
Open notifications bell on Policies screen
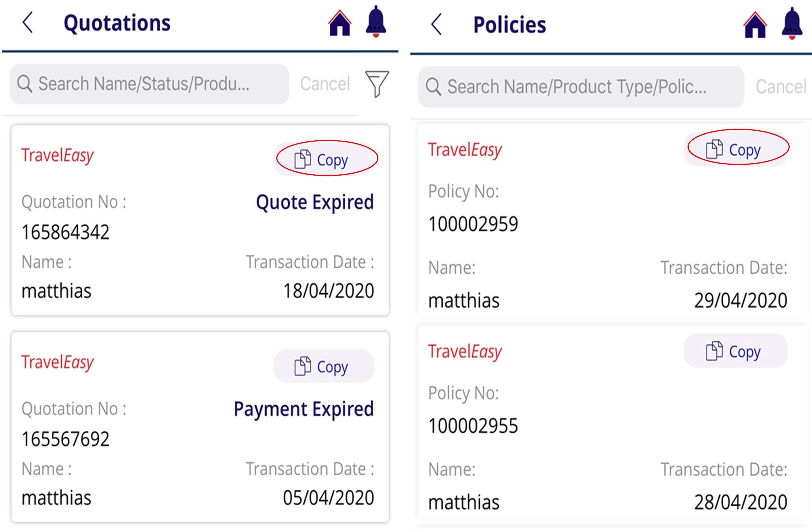pyautogui.click(x=792, y=23)
